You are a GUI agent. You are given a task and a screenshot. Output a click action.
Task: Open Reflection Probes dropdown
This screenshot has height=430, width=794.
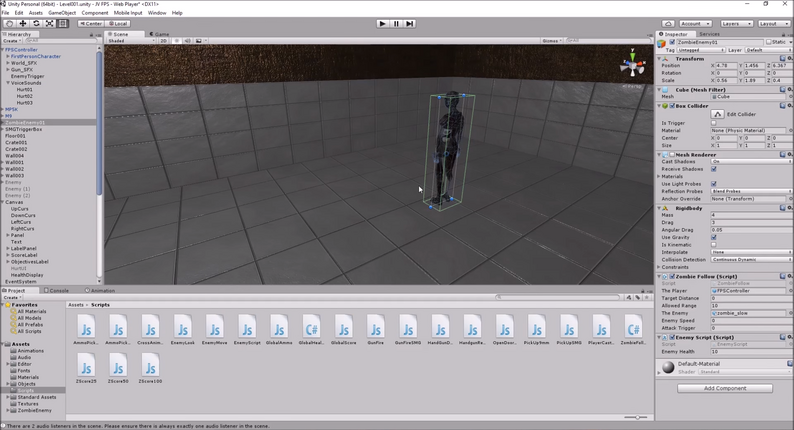[751, 191]
